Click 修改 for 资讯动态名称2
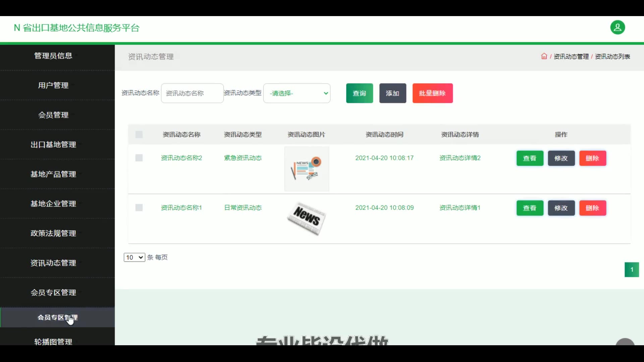 pyautogui.click(x=561, y=158)
